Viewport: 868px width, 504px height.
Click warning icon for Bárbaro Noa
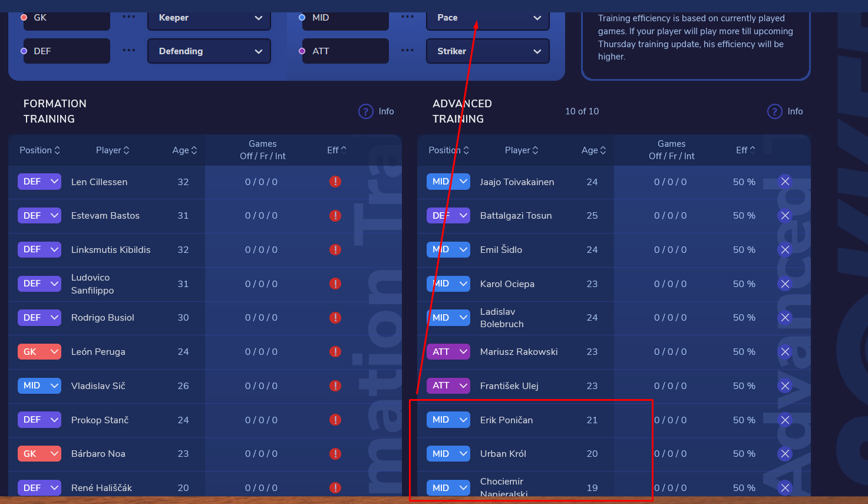(x=335, y=454)
